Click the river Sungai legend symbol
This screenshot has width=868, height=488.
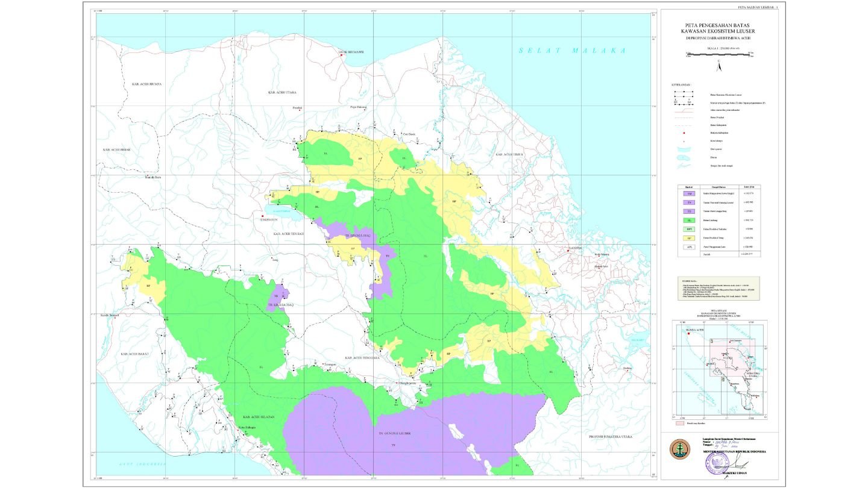coord(683,166)
